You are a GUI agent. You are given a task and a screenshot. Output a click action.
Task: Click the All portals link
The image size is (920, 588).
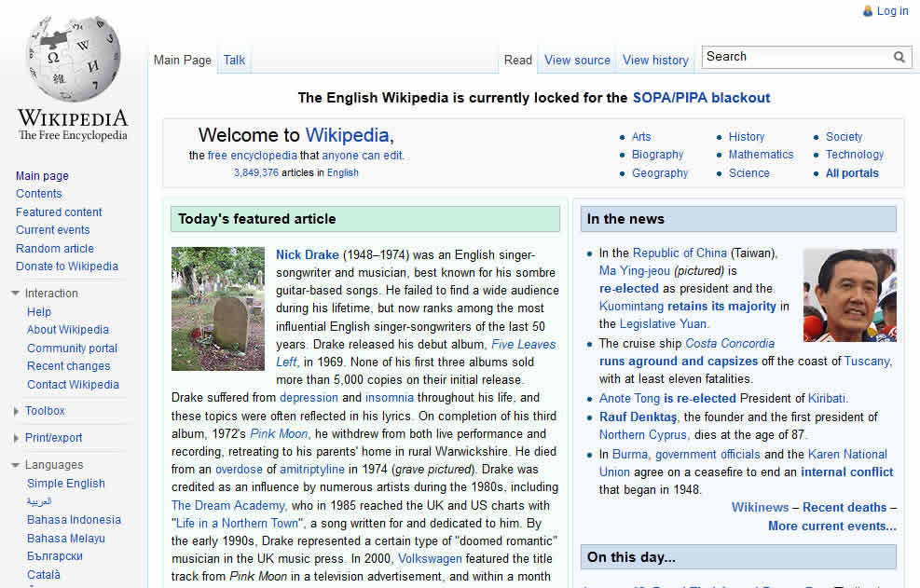852,173
